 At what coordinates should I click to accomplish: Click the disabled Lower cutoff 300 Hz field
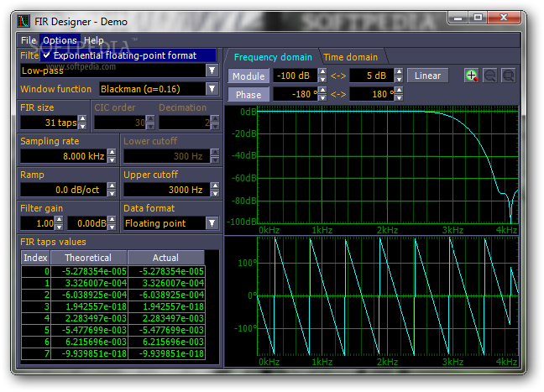(167, 156)
